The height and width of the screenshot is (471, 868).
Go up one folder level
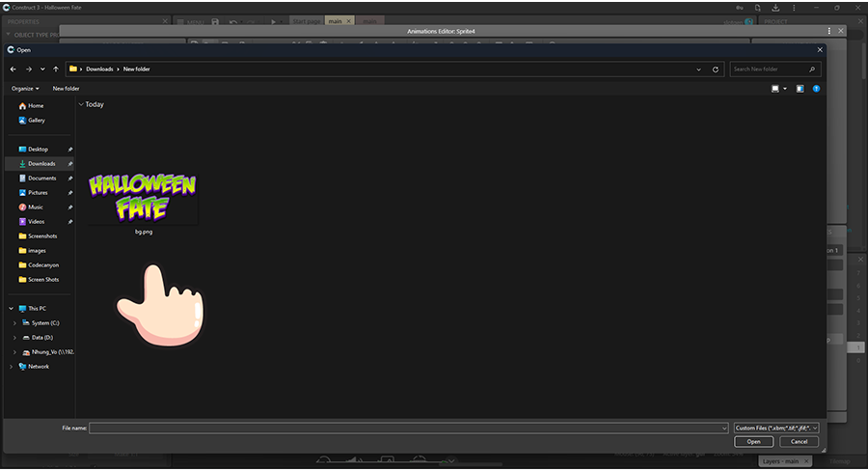click(x=56, y=69)
